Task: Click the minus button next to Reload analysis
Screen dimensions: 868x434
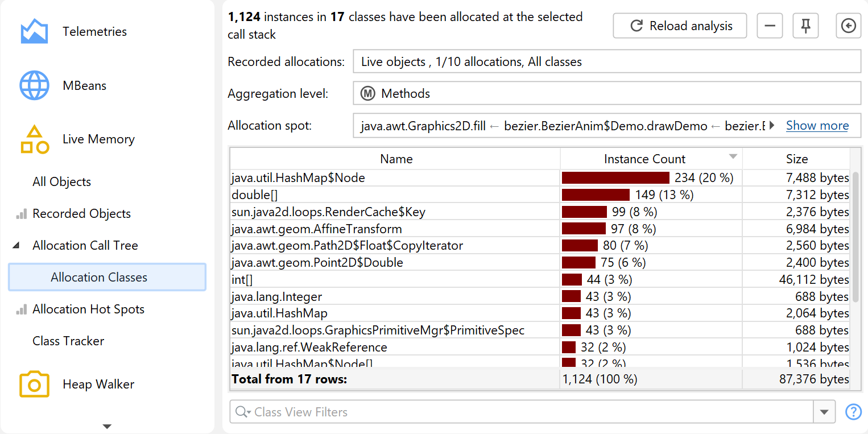Action: 770,26
